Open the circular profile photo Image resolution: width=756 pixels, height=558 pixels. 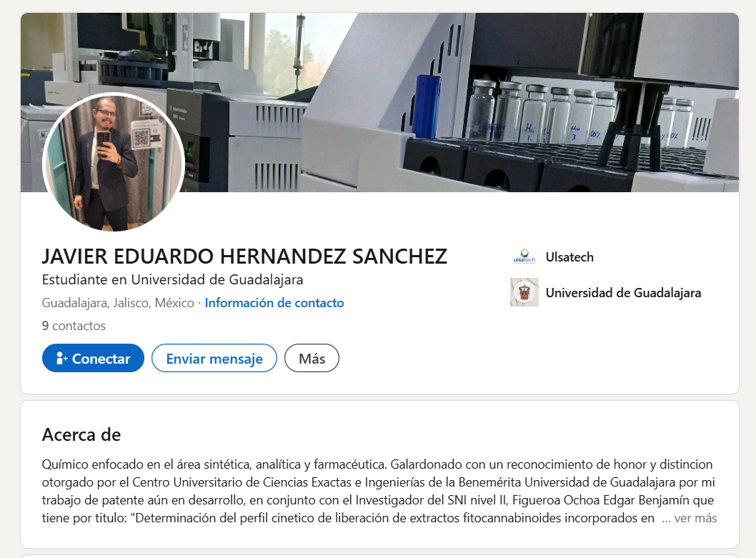114,162
